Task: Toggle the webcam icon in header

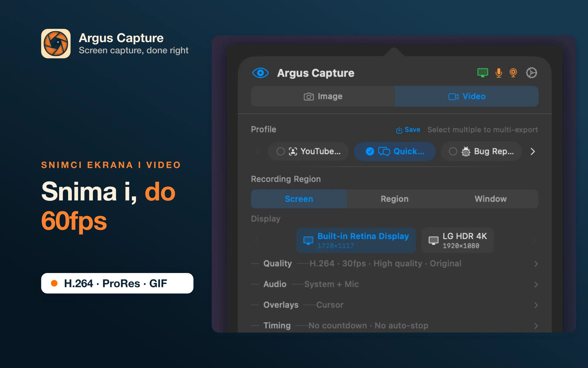Action: coord(513,73)
